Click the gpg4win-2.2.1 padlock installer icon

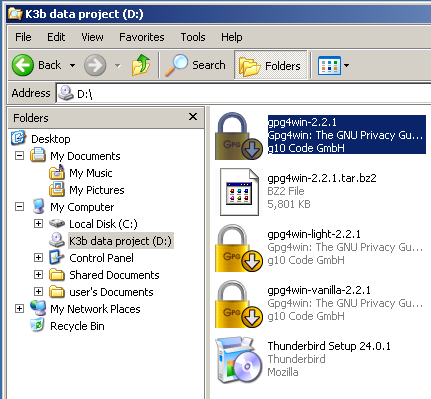[239, 136]
